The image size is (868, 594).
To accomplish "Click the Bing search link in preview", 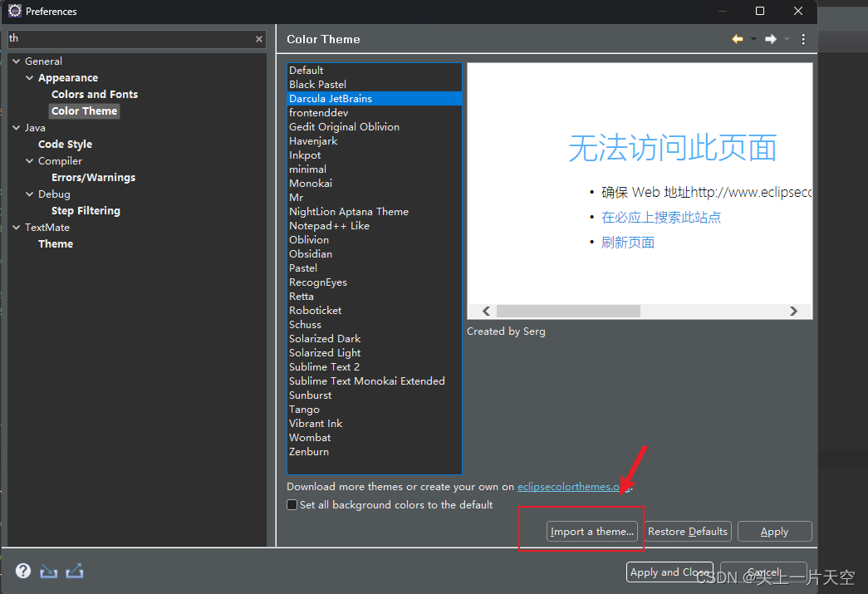I will coord(661,217).
